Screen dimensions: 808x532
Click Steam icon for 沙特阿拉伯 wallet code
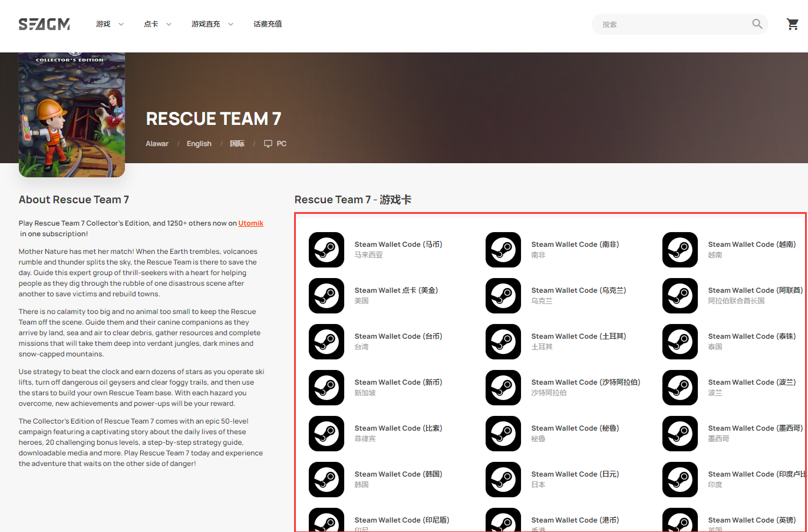pos(503,388)
